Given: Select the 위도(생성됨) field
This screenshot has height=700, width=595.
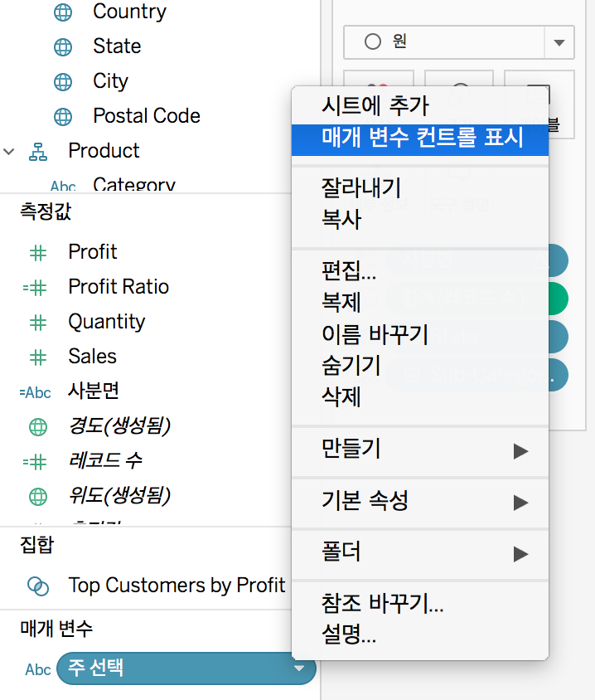Looking at the screenshot, I should [x=119, y=496].
